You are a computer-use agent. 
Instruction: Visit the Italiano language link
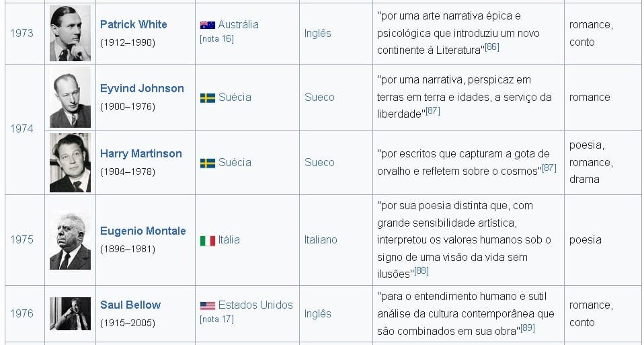click(x=321, y=240)
